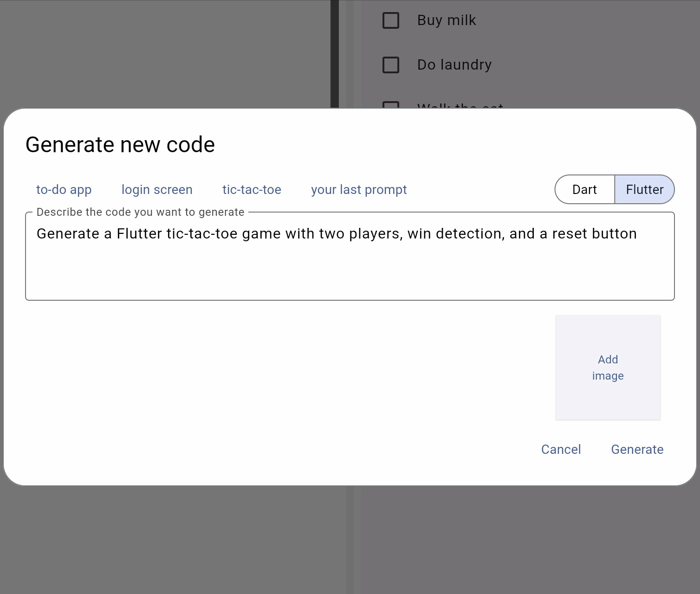Cancel the Generate new code dialog

(561, 449)
